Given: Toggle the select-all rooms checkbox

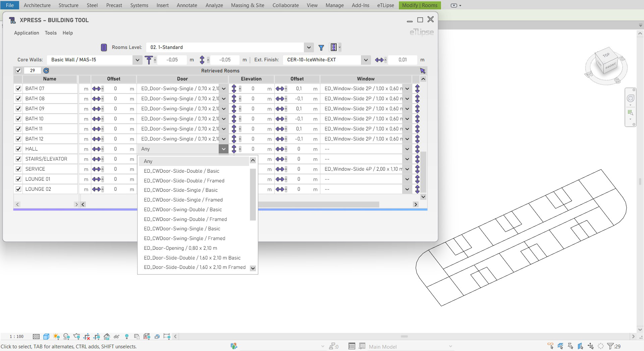Looking at the screenshot, I should pos(18,71).
